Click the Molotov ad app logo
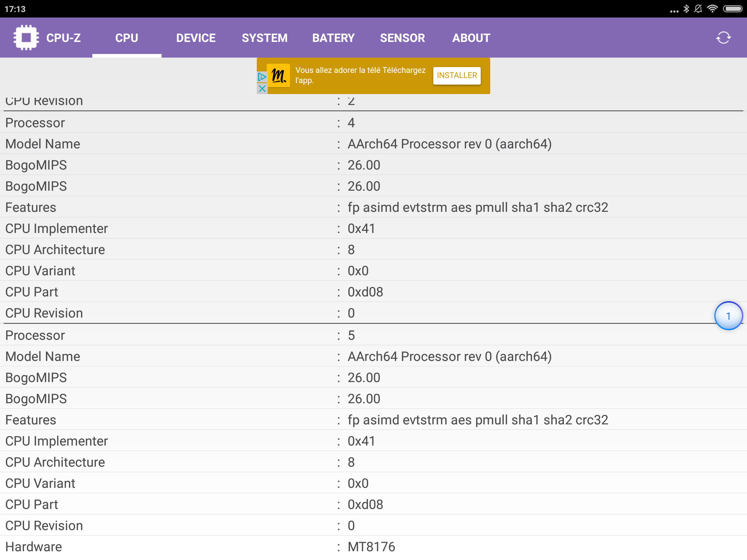 (x=279, y=75)
